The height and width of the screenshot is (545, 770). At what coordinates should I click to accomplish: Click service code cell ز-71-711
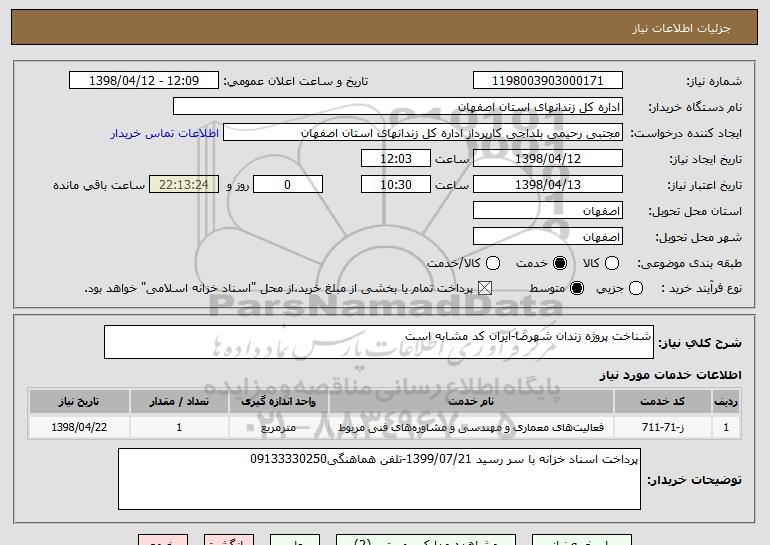click(662, 427)
